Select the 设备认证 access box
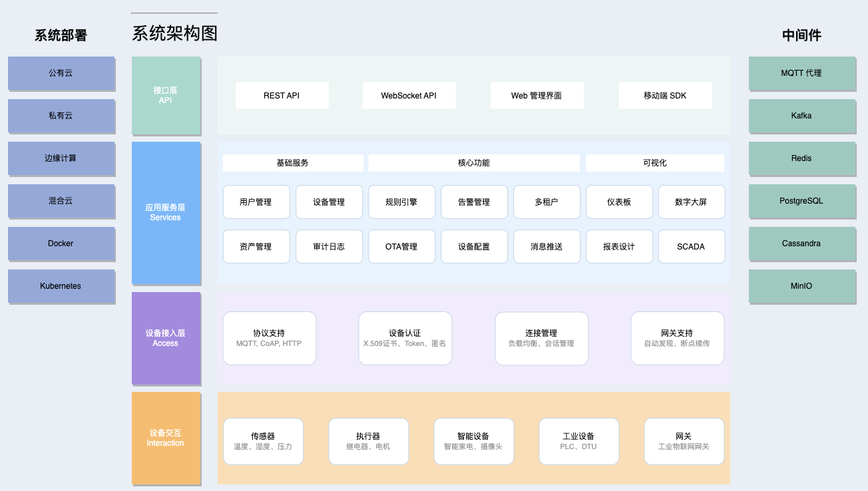This screenshot has width=868, height=491. click(405, 338)
